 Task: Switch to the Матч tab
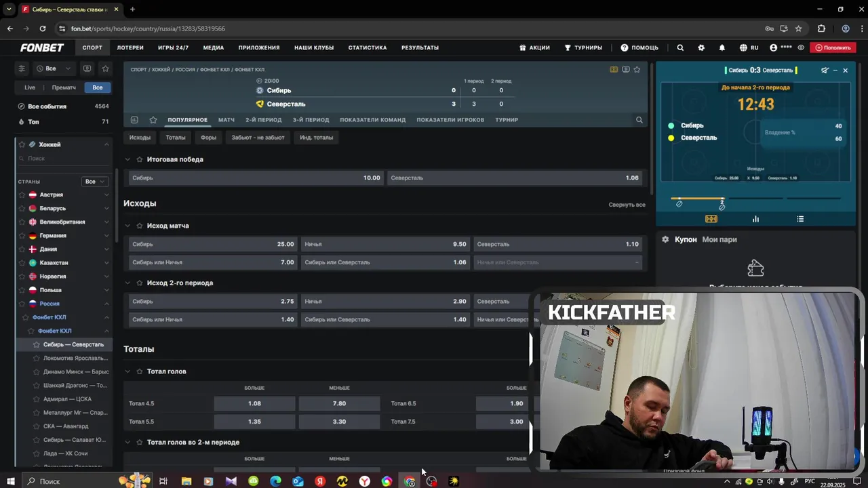pyautogui.click(x=226, y=120)
